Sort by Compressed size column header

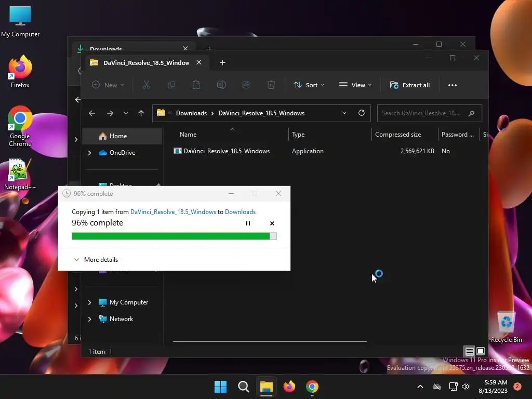398,135
